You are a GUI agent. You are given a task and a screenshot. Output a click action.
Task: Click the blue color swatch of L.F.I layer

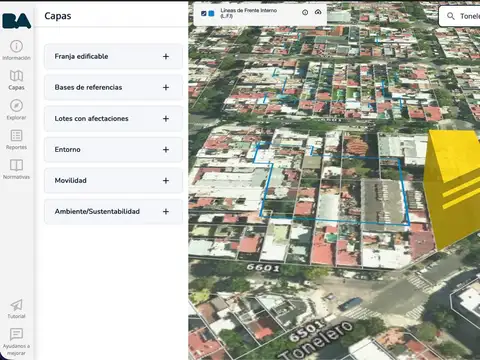pyautogui.click(x=211, y=13)
